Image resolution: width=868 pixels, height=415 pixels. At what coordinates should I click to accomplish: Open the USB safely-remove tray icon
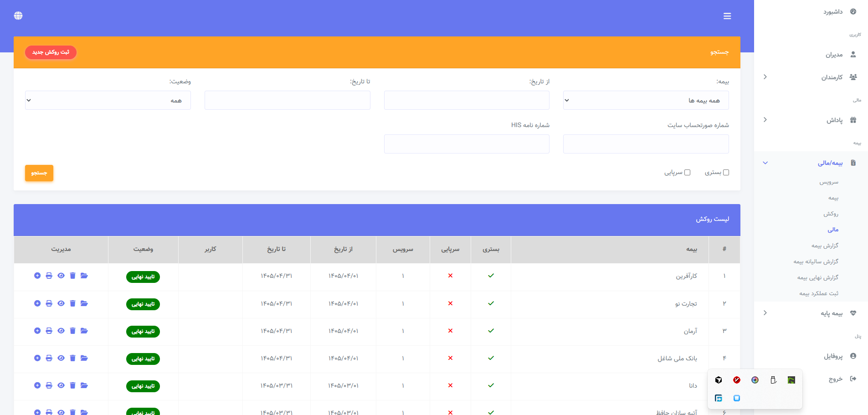[x=773, y=380]
